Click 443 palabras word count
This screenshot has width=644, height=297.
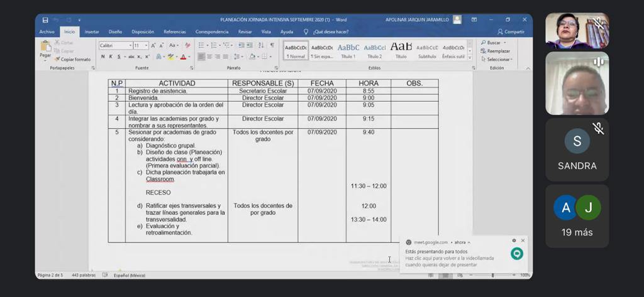84,275
